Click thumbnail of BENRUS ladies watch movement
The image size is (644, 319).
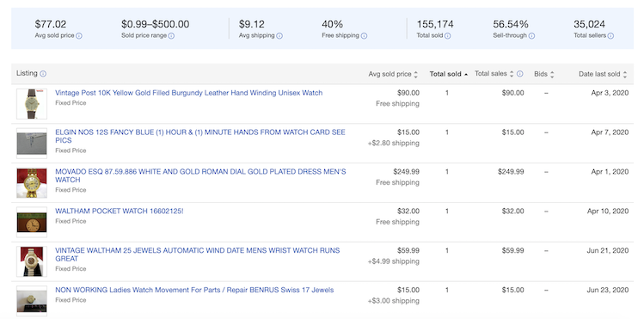coord(32,301)
